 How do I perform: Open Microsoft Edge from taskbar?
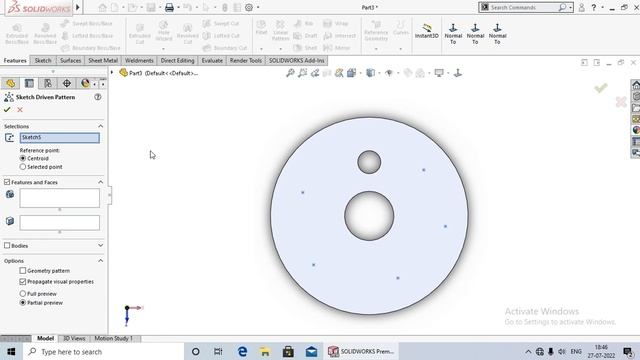(x=242, y=351)
